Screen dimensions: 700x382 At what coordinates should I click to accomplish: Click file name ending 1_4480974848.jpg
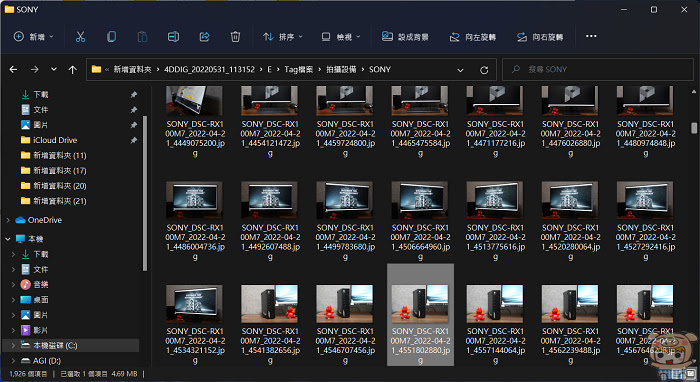click(x=646, y=138)
